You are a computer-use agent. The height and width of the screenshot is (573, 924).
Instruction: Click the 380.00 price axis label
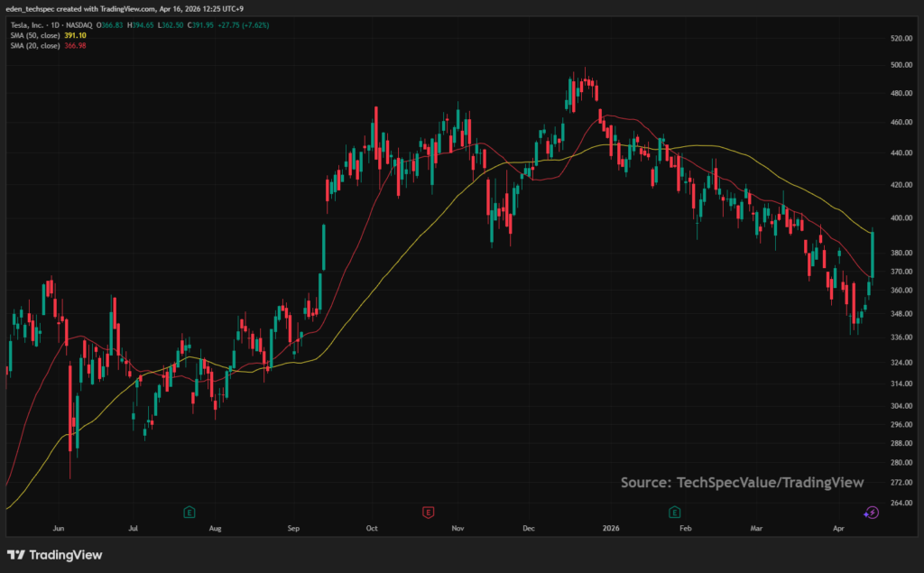coord(901,253)
